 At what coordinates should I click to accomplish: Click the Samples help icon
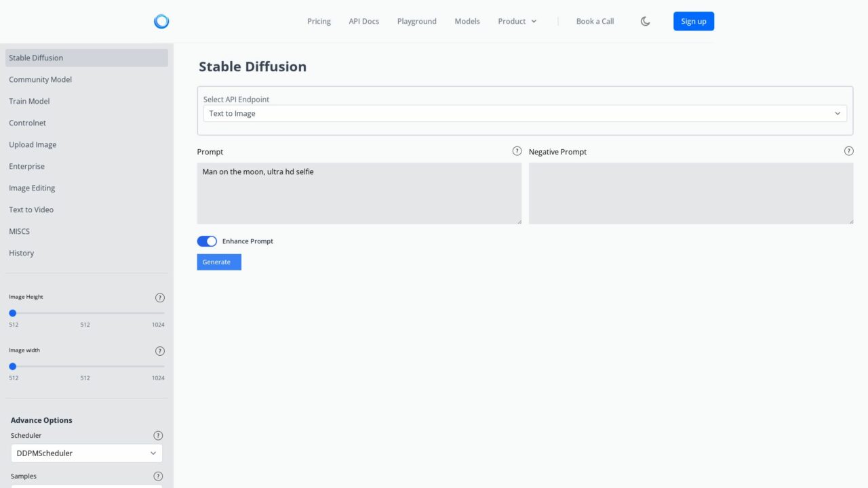pyautogui.click(x=158, y=476)
